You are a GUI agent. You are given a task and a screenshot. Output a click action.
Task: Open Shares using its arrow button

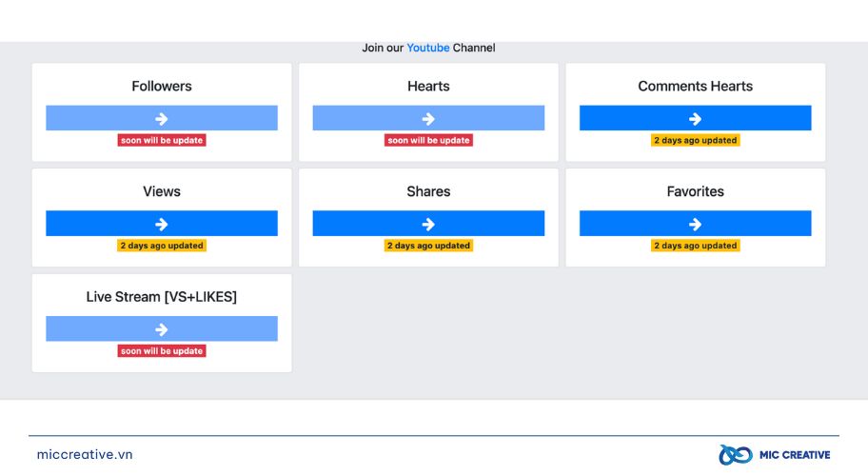tap(428, 224)
